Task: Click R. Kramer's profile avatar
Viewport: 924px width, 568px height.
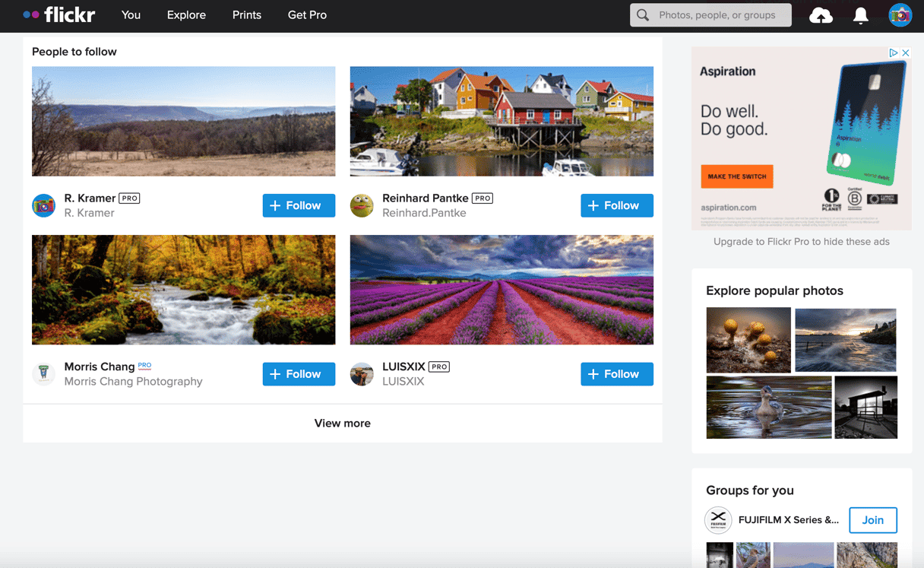Action: point(44,205)
